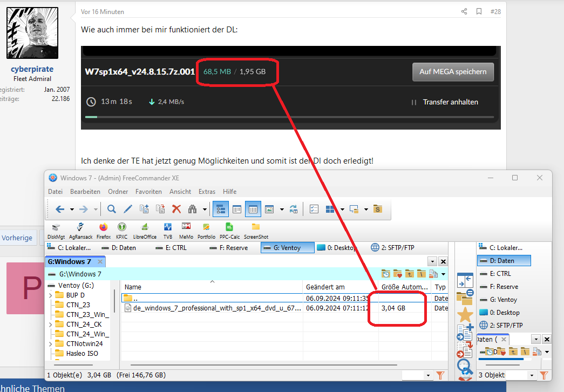Select D: Daten in right panel drive list
Screen dimensions: 564x392
tap(504, 261)
